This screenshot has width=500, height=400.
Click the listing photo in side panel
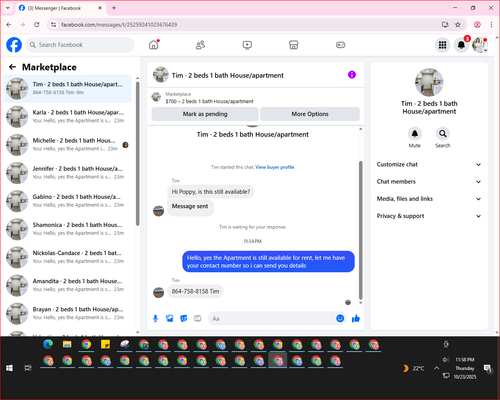[x=429, y=82]
